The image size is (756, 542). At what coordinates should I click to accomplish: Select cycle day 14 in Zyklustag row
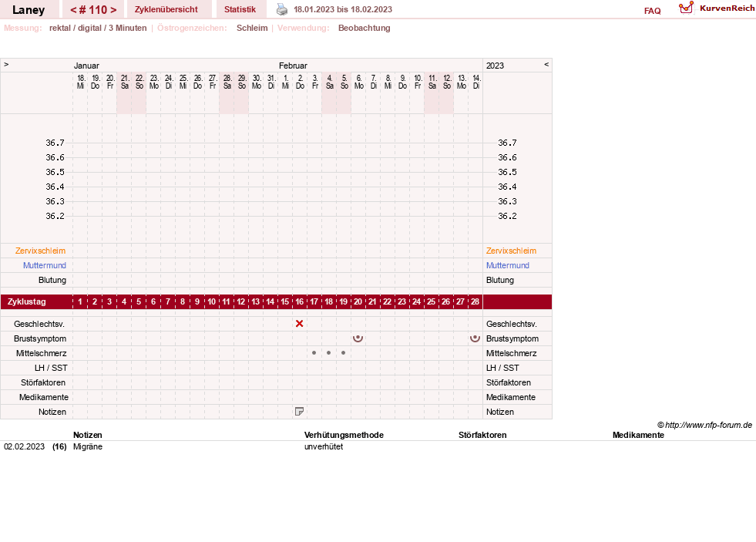pos(270,302)
